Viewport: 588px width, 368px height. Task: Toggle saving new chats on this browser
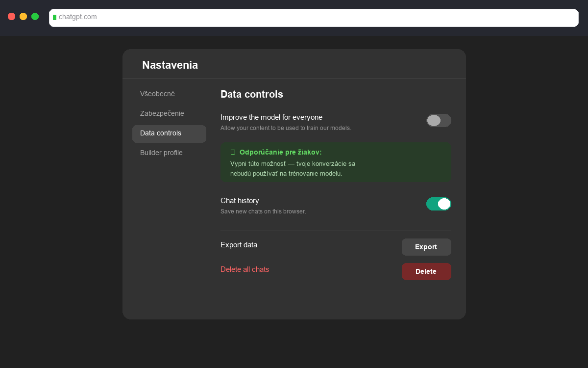pos(439,204)
